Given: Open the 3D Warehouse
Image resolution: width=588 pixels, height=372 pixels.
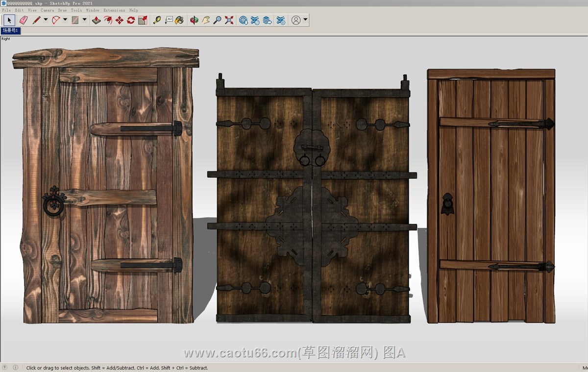Looking at the screenshot, I should [244, 20].
